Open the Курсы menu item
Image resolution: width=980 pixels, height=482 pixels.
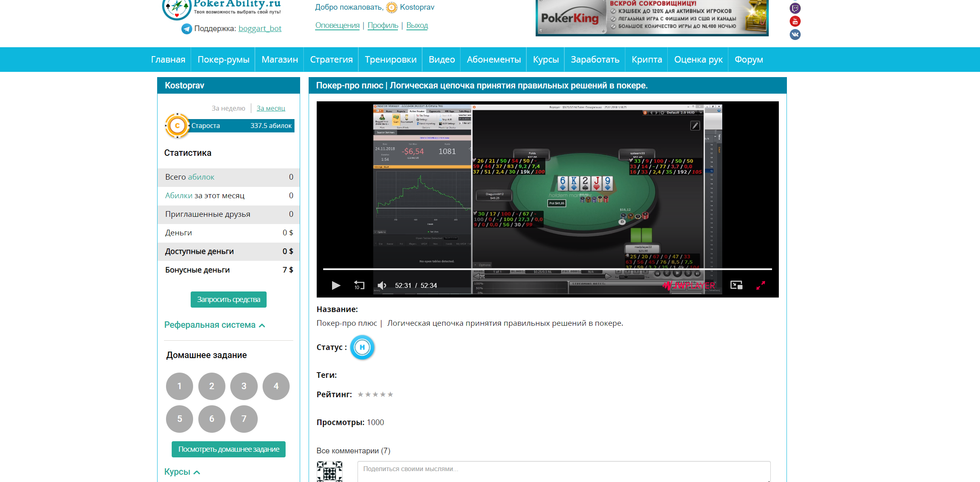coord(546,59)
